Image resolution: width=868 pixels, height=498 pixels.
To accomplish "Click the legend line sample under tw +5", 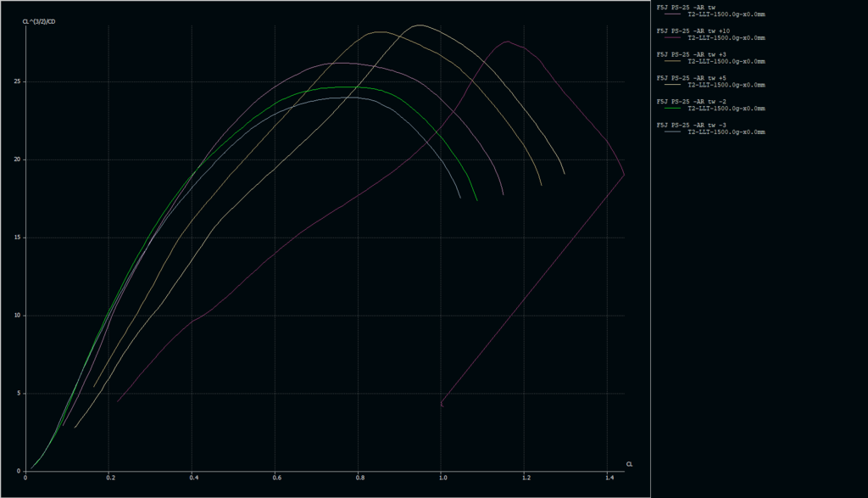I will (674, 85).
